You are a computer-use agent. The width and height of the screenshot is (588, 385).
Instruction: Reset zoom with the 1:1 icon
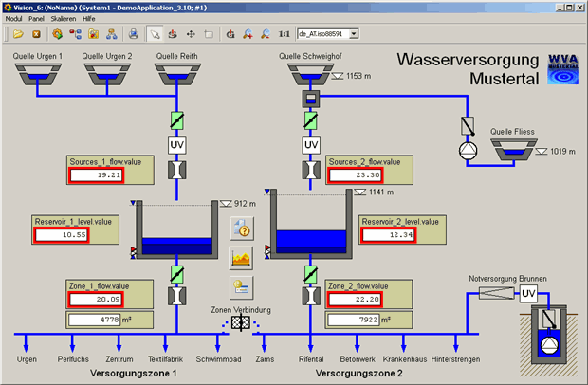pos(284,34)
